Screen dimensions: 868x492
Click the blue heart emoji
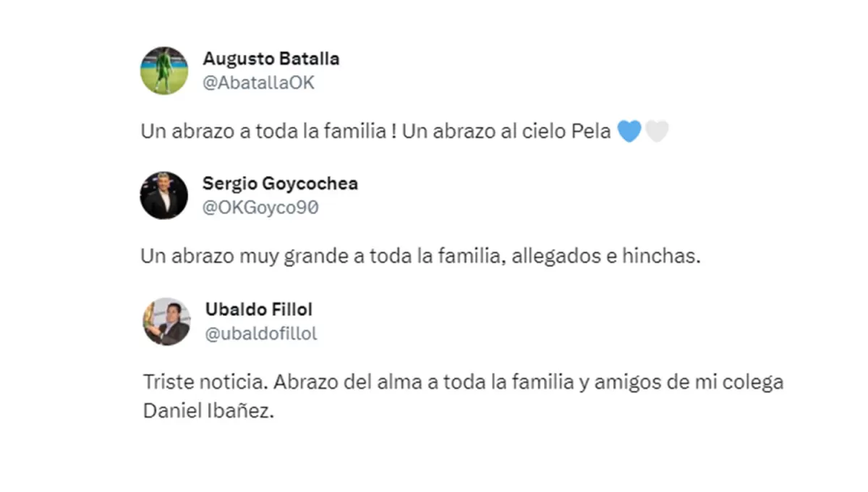coord(629,130)
